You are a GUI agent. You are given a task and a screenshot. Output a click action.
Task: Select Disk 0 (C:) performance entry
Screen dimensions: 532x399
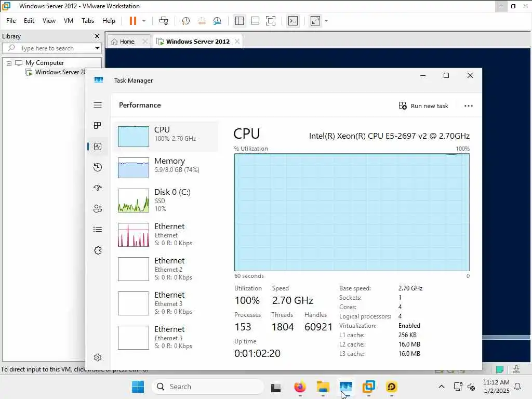[x=166, y=200]
